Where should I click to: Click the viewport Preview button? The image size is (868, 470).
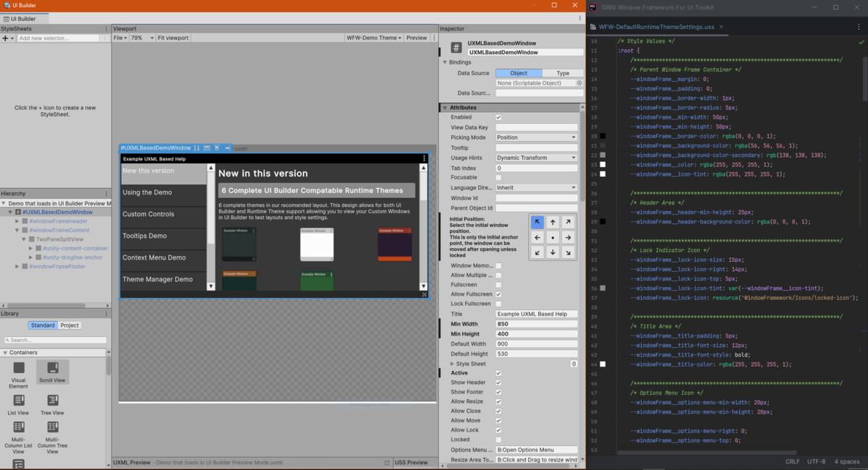click(x=416, y=38)
